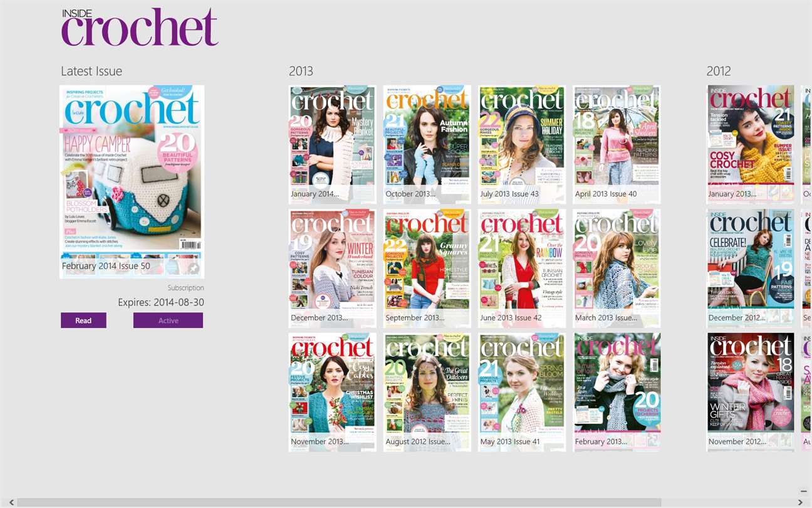Open the February 2013 issue thumbnail
The width and height of the screenshot is (812, 508).
(x=616, y=392)
